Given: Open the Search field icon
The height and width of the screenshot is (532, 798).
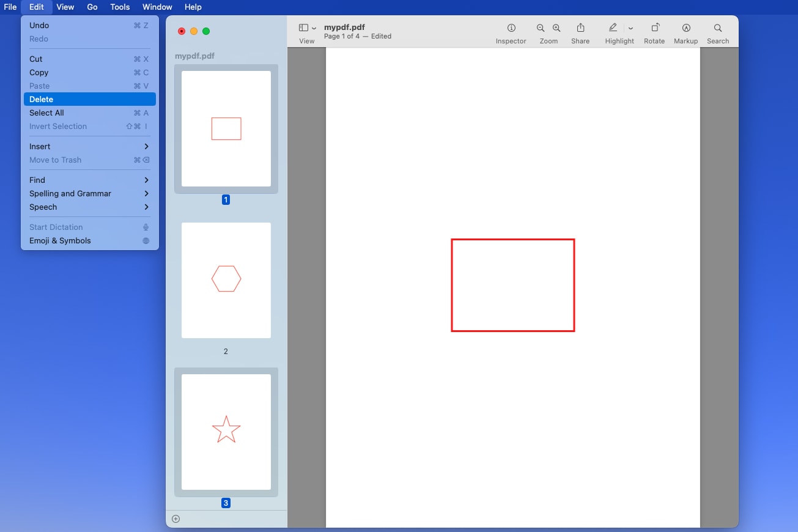Looking at the screenshot, I should pyautogui.click(x=718, y=28).
